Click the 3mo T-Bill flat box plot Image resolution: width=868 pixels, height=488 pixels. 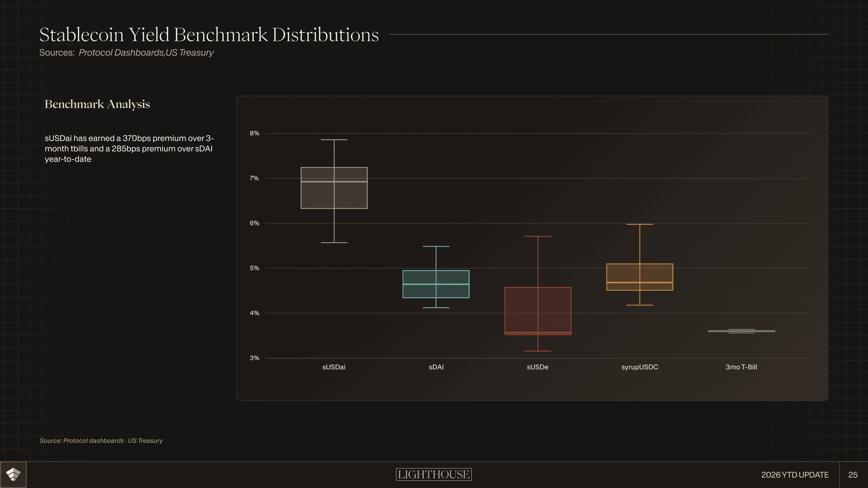(x=742, y=331)
